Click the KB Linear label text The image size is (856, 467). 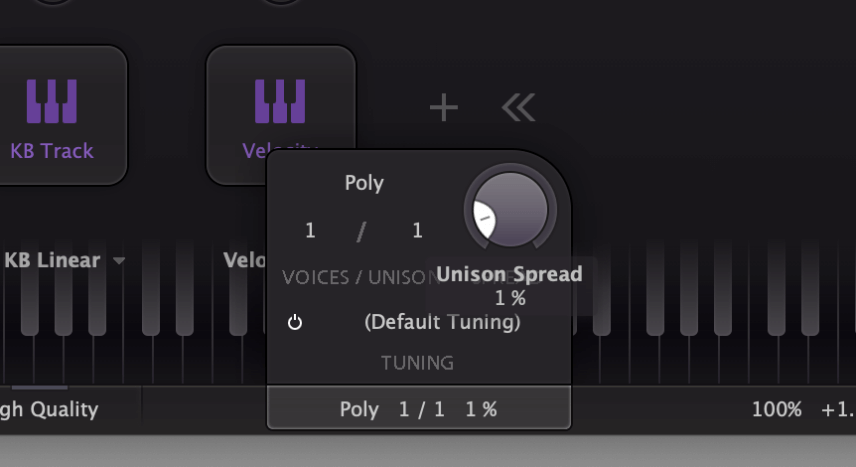(52, 260)
